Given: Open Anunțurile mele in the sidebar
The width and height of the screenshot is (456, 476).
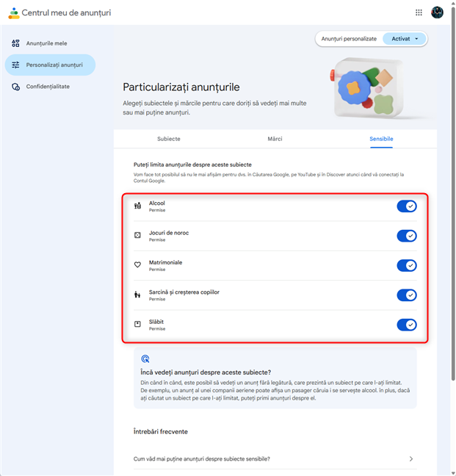Looking at the screenshot, I should click(46, 43).
